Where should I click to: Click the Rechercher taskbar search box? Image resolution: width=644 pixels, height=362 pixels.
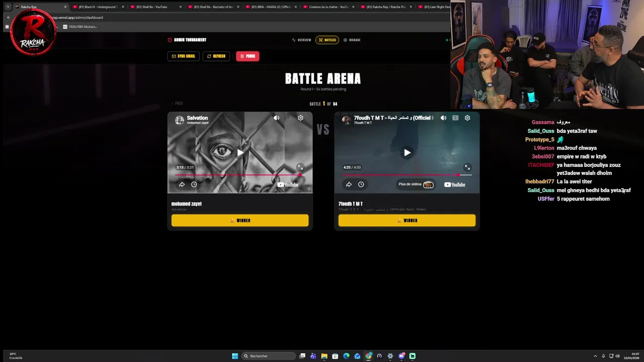click(x=268, y=356)
